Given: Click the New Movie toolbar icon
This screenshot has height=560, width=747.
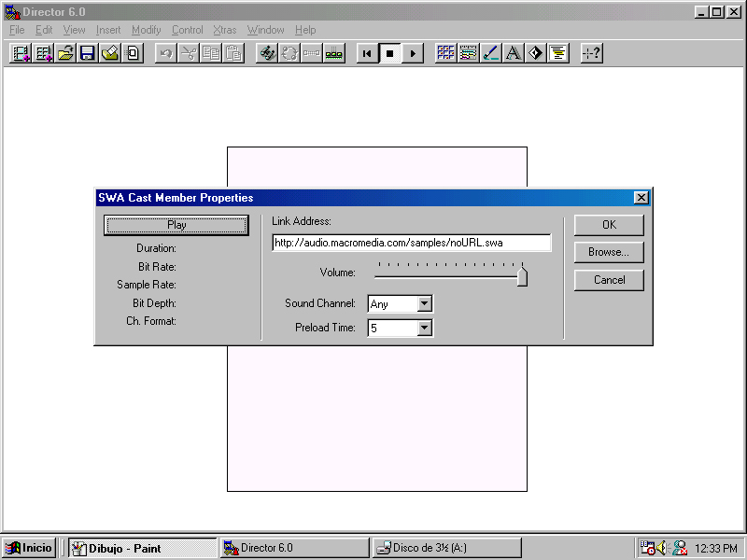Looking at the screenshot, I should click(x=21, y=53).
